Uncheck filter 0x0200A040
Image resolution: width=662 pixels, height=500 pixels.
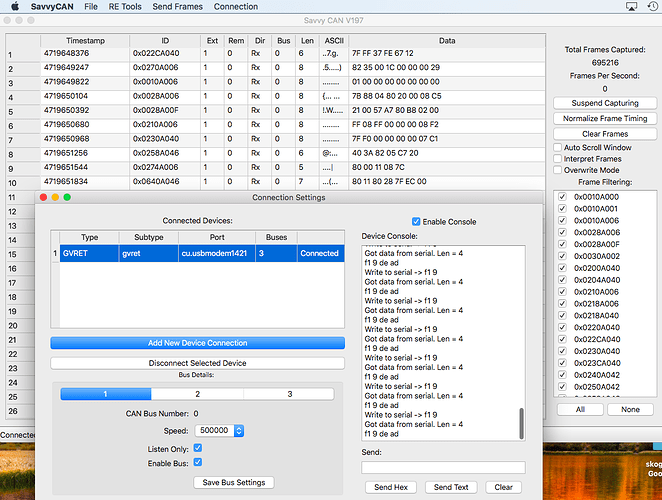(x=562, y=268)
